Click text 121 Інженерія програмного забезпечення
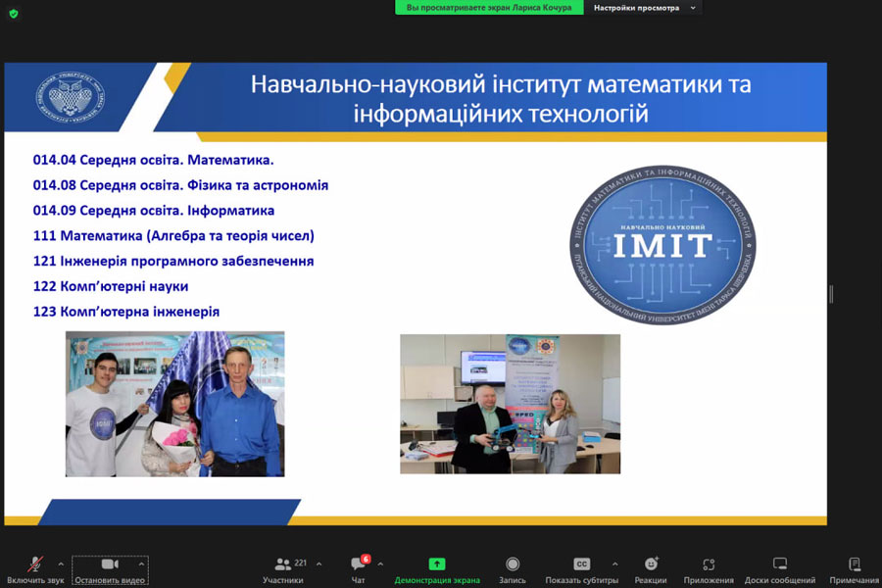Image resolution: width=882 pixels, height=588 pixels. 173,262
